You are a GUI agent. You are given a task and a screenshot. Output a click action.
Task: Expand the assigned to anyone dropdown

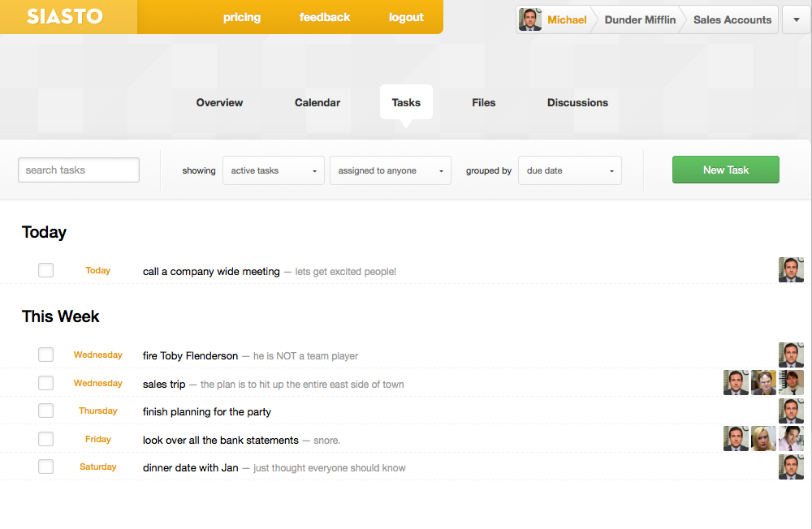[x=390, y=170]
